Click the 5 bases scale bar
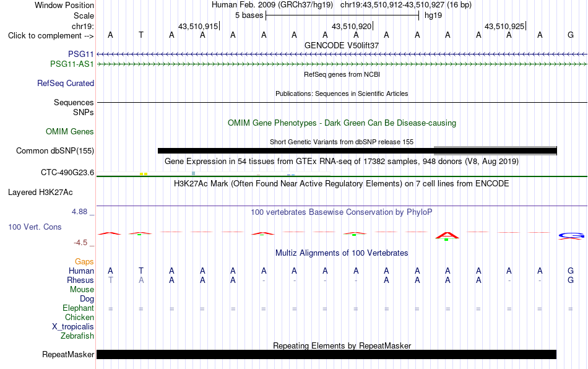Screen dimensions: 588x369 (x=342, y=15)
